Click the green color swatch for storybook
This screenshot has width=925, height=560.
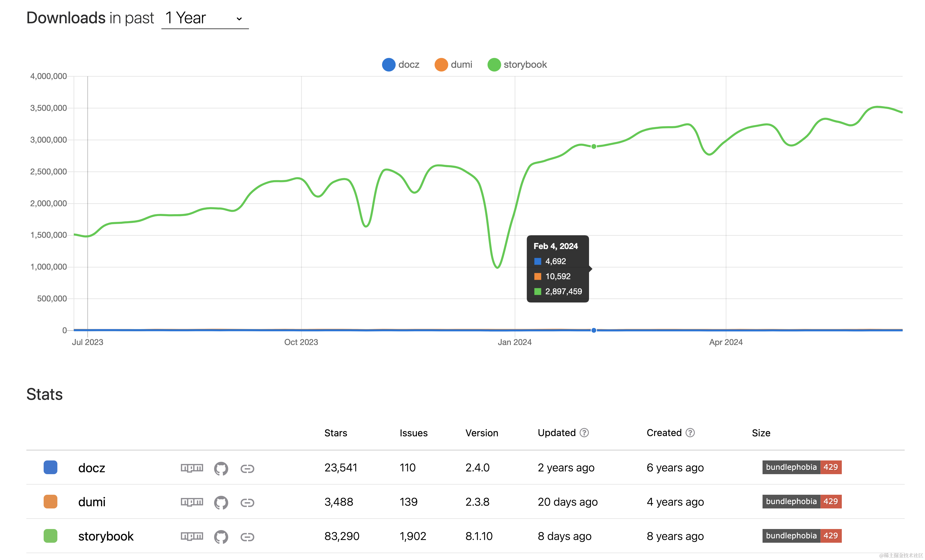click(x=50, y=536)
